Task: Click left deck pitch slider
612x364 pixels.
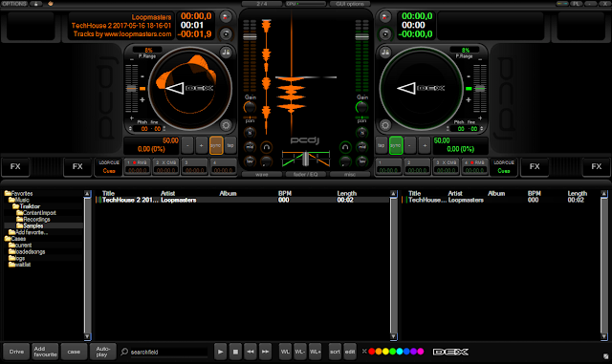Action: coord(131,89)
